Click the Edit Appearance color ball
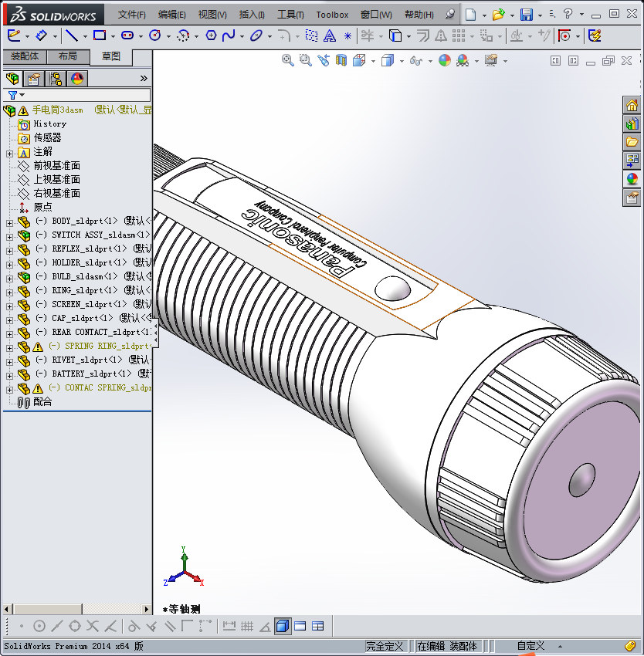The image size is (644, 656). (x=444, y=61)
